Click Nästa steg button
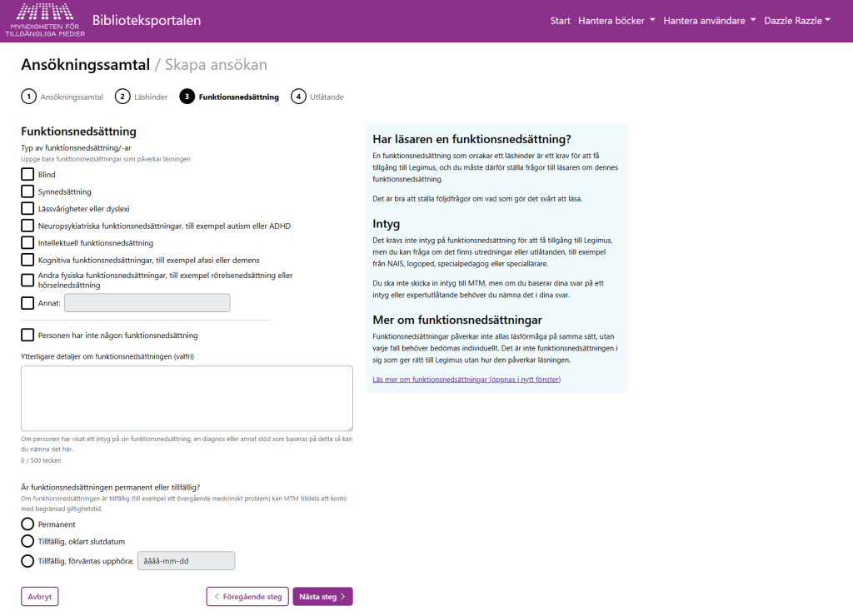853x616 pixels. 322,596
